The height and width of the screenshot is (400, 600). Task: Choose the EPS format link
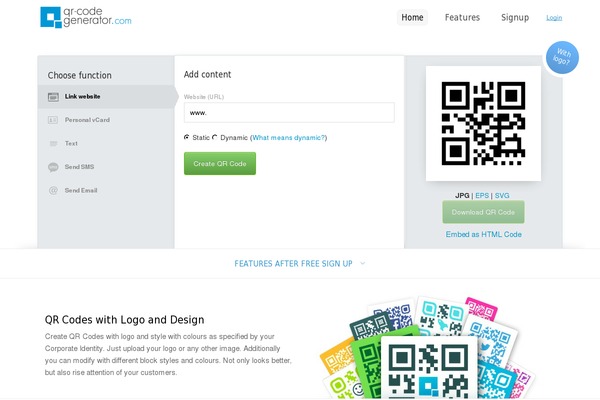pos(482,196)
